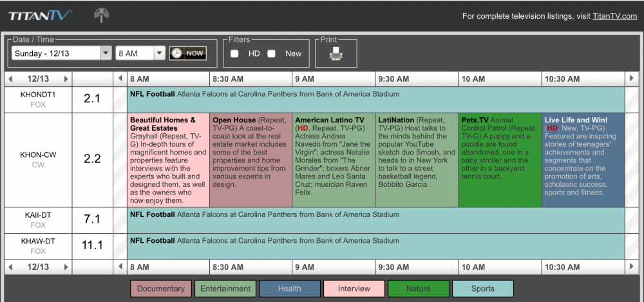The image size is (644, 302).
Task: Select the 8:30 AM column in top header
Action: [x=251, y=79]
